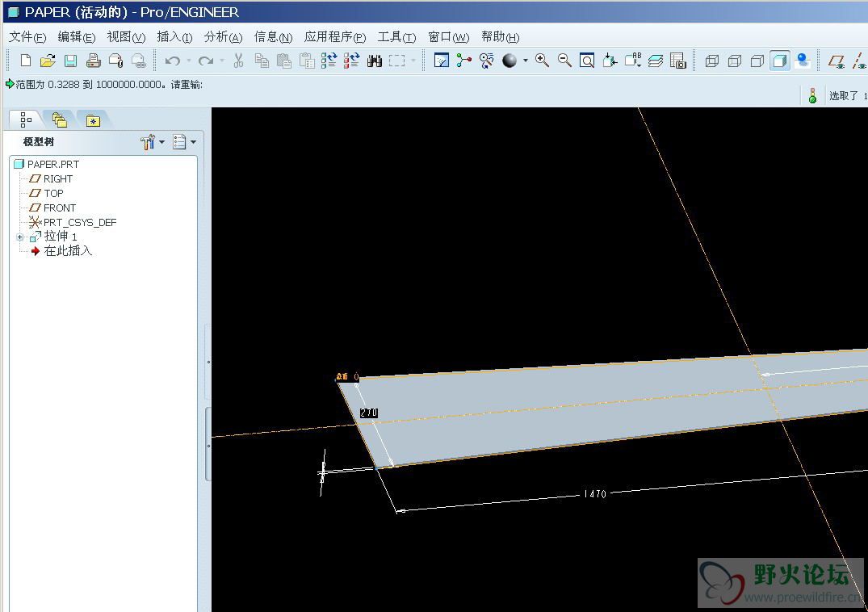Toggle the Orient mode icon
This screenshot has width=868, height=612.
(487, 61)
